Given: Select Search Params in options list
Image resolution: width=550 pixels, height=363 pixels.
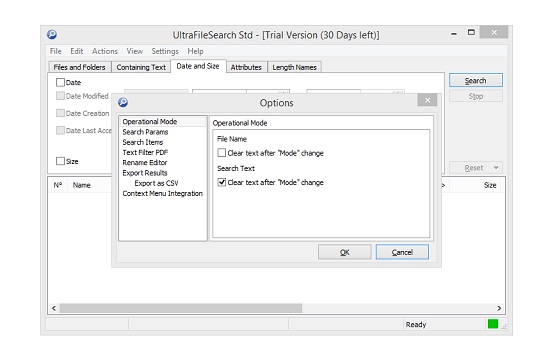Looking at the screenshot, I should click(x=145, y=132).
